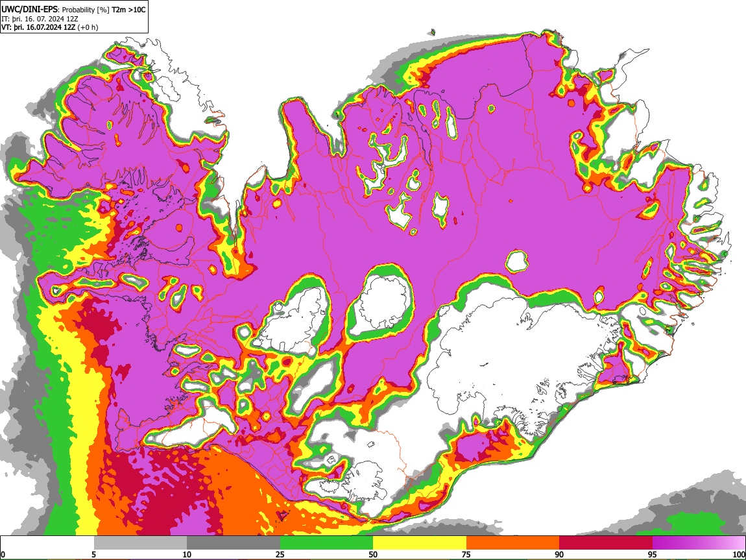Click the legend value '25'
This screenshot has height=560, width=746.
pyautogui.click(x=280, y=554)
